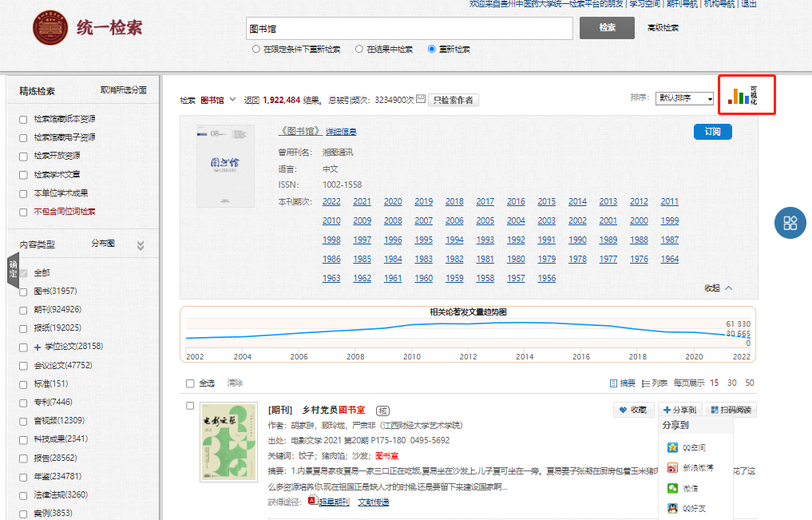Viewport: 812px width, 520px height.
Task: Click the 收藏 heart favorite button
Action: 632,410
